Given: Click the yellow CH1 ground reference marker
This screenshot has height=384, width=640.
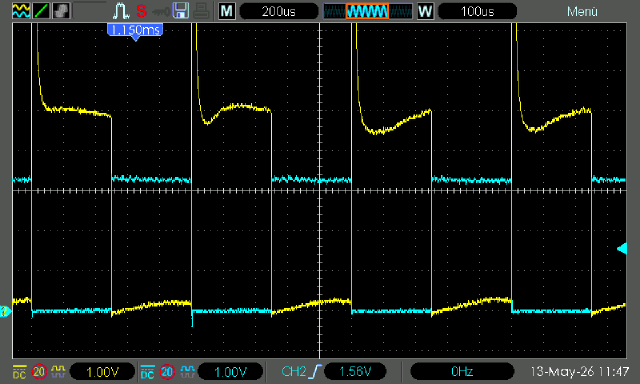Looking at the screenshot, I should (x=5, y=312).
